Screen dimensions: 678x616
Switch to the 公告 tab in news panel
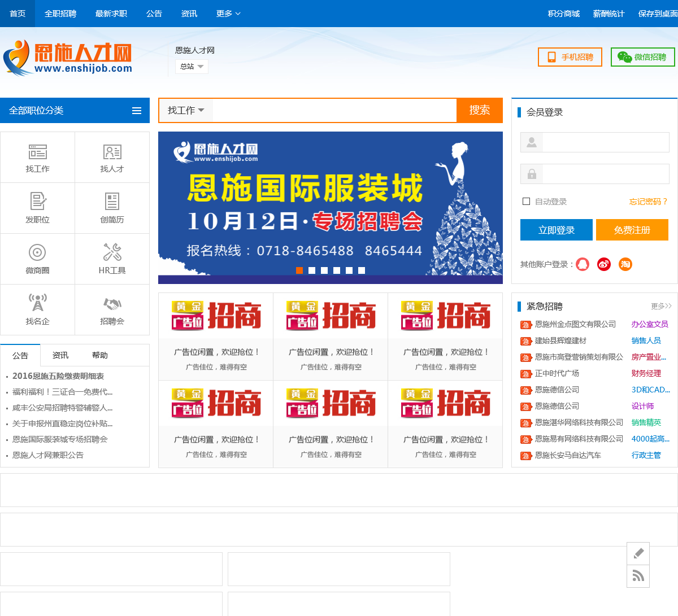point(20,355)
